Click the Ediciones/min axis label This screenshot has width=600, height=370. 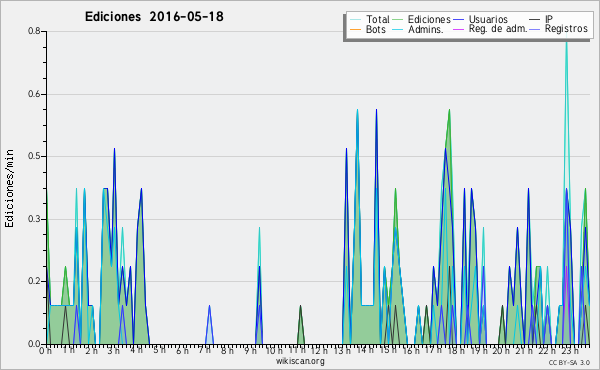[9, 188]
